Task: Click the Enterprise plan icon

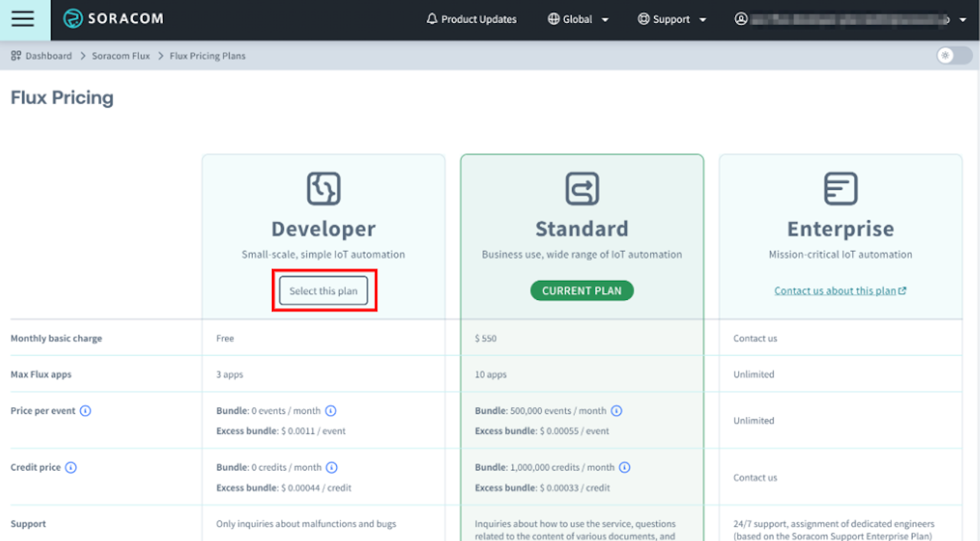Action: 840,188
